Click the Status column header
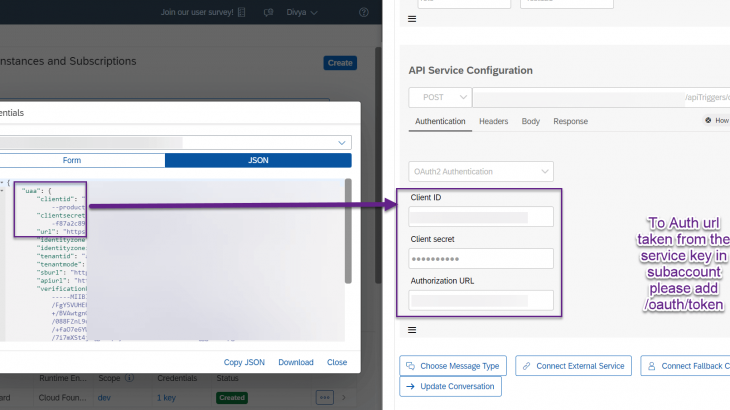730x410 pixels. point(227,378)
